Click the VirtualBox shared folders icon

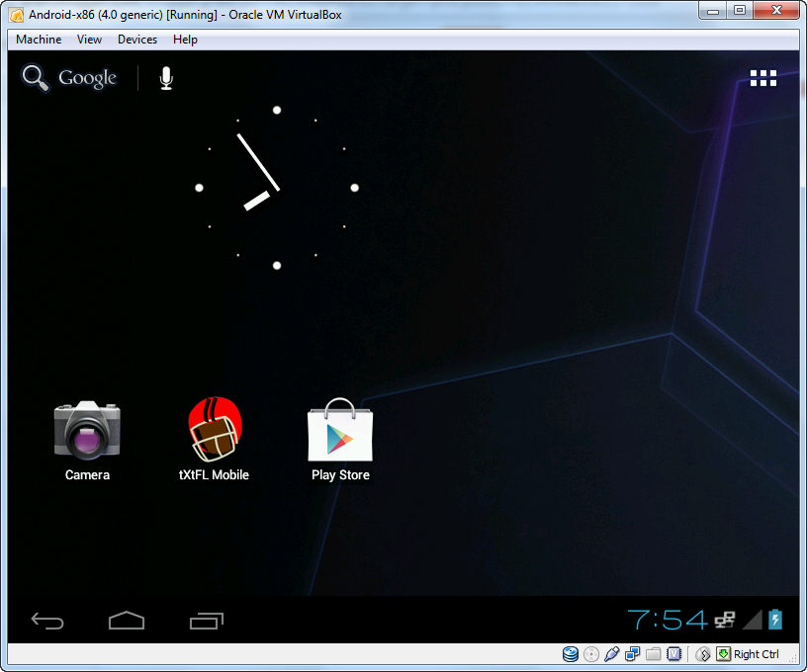tap(653, 654)
